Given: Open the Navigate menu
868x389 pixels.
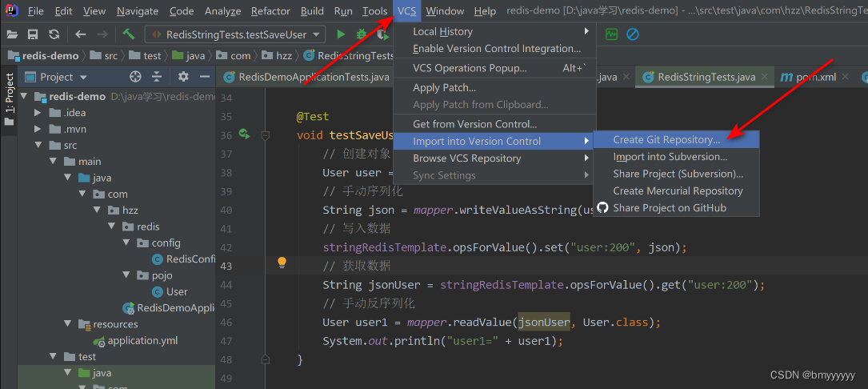Looking at the screenshot, I should tap(138, 11).
